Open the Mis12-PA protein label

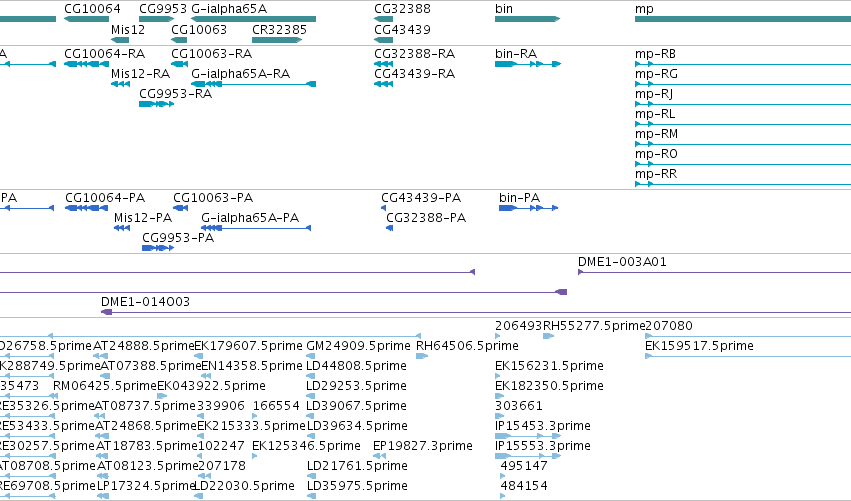pos(143,218)
